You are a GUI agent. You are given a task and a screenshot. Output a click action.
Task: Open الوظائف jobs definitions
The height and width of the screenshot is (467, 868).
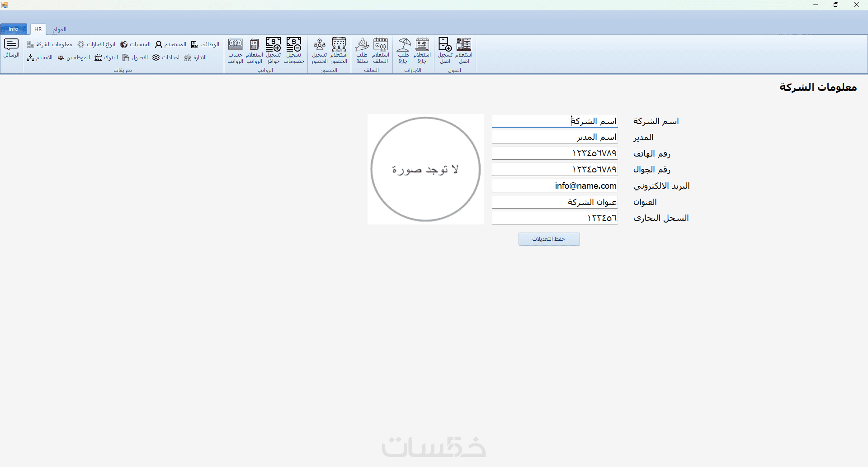point(205,44)
